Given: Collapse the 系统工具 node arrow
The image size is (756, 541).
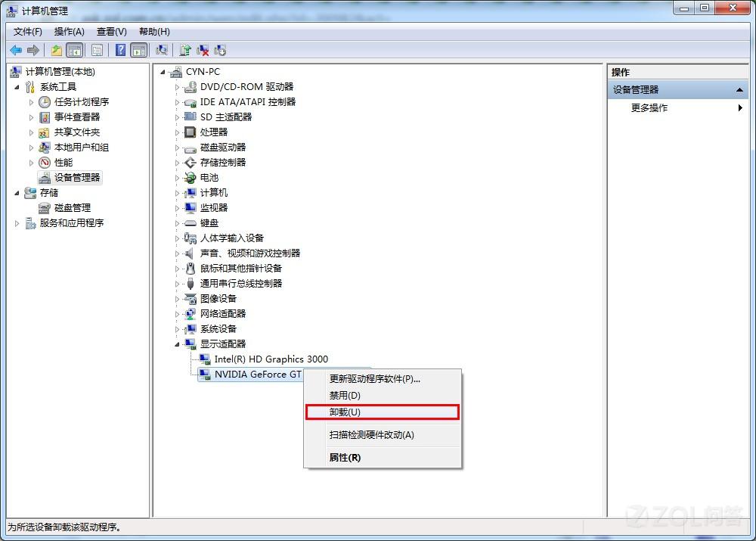Looking at the screenshot, I should pos(17,87).
